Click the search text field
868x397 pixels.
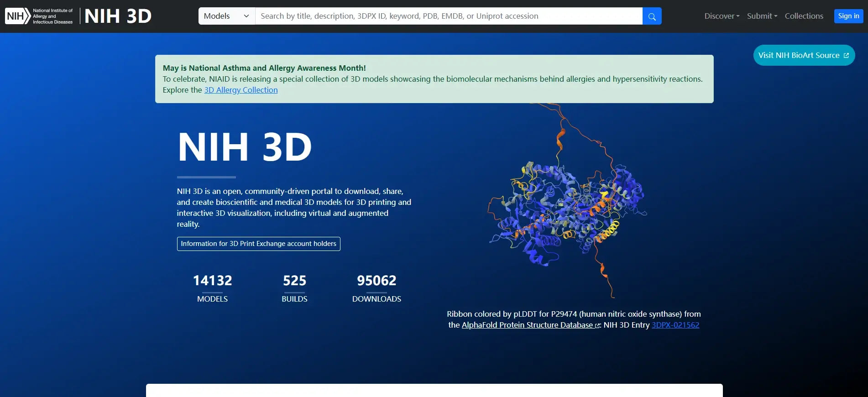pos(449,16)
